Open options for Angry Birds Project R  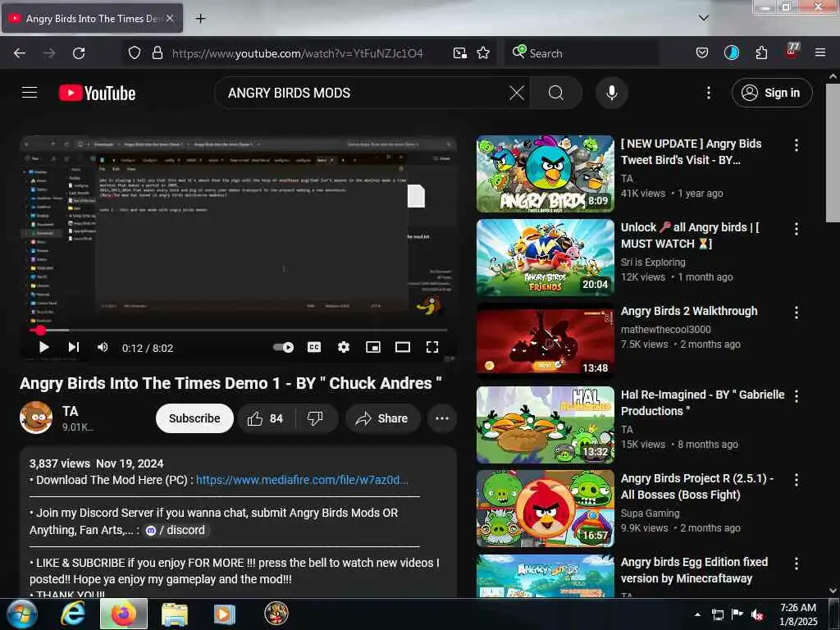click(x=796, y=479)
